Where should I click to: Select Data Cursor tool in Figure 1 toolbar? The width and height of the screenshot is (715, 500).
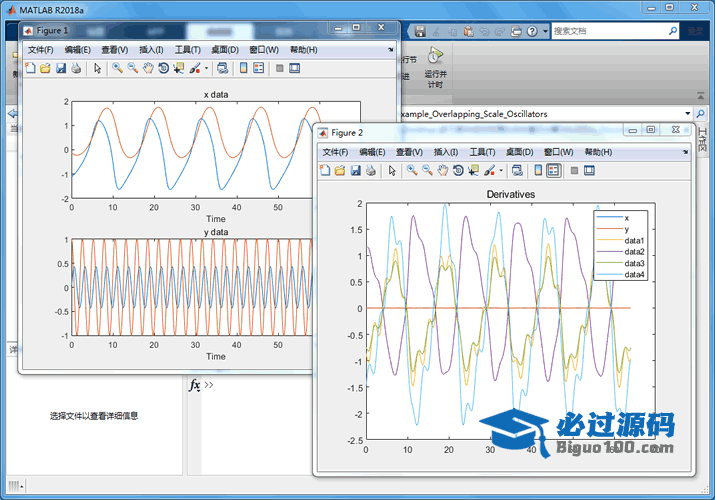point(178,68)
